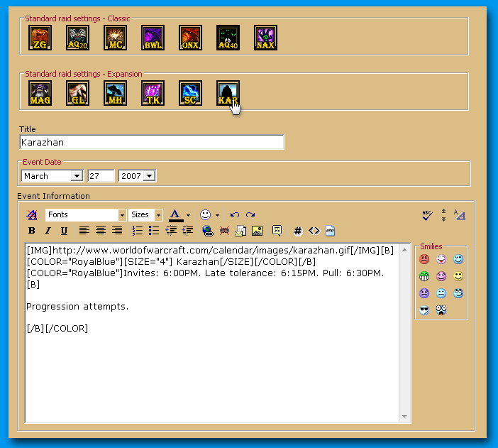498x448 pixels.
Task: Toggle bold formatting in editor toolbar
Action: [x=31, y=231]
